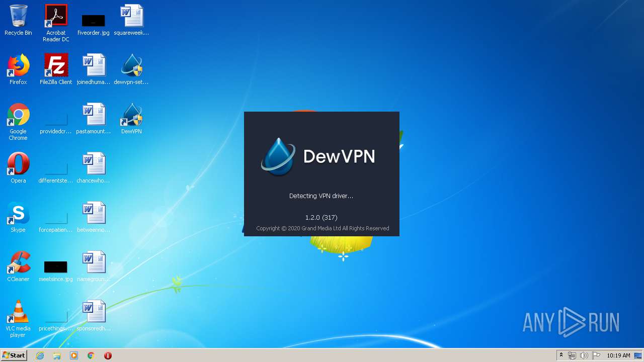Open the CCleaner desktop shortcut

pyautogui.click(x=18, y=266)
